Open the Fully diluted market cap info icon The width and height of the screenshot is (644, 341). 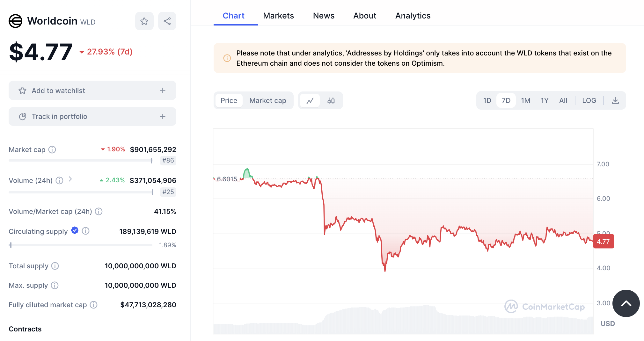point(93,305)
